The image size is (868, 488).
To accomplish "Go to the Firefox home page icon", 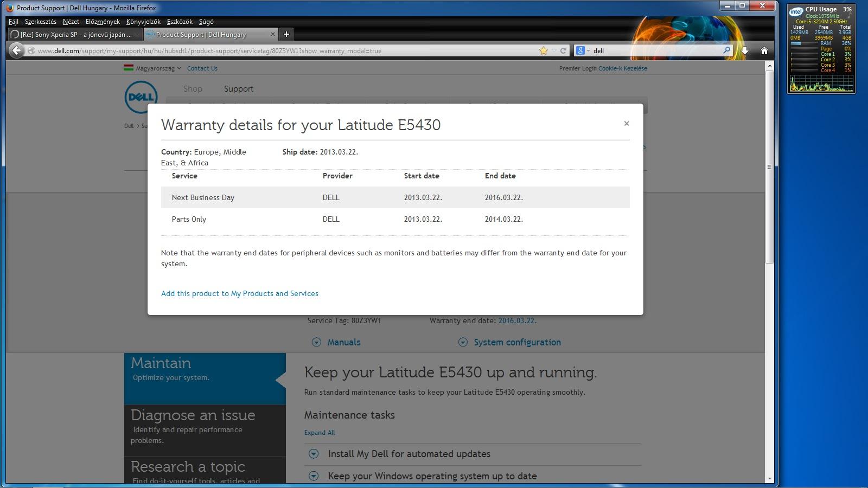I will pos(764,50).
